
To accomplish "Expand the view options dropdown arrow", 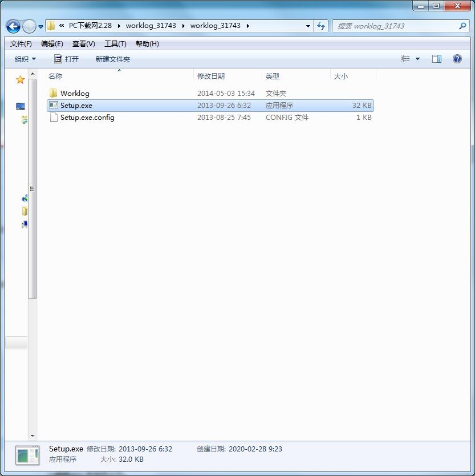I will click(417, 59).
